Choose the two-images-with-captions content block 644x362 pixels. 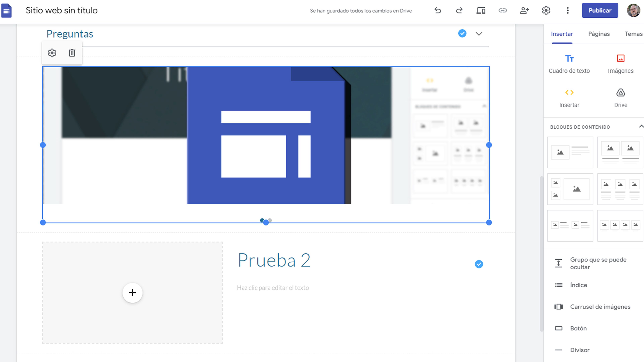pyautogui.click(x=620, y=152)
